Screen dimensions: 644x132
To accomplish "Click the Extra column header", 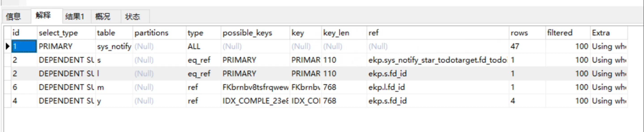I will (x=601, y=33).
